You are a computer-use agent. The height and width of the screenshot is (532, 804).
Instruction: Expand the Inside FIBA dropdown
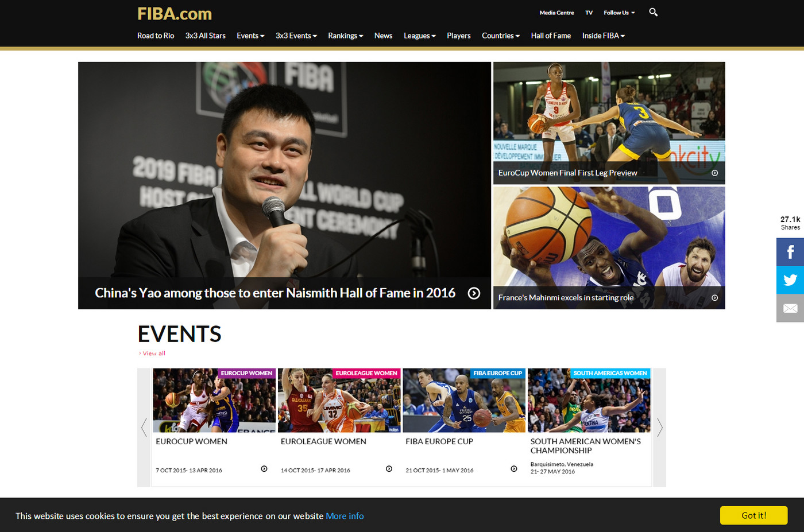[x=604, y=36]
